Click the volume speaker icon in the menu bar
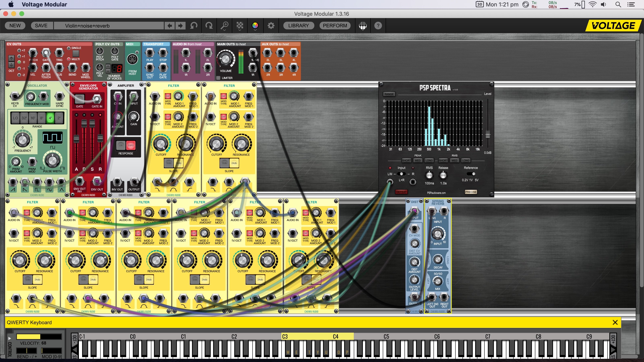This screenshot has height=362, width=644. [604, 4]
